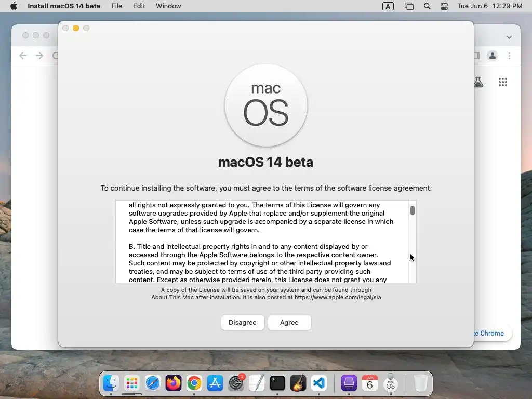Image resolution: width=532 pixels, height=399 pixels.
Task: Click the date and time in the menu bar
Action: point(489,6)
